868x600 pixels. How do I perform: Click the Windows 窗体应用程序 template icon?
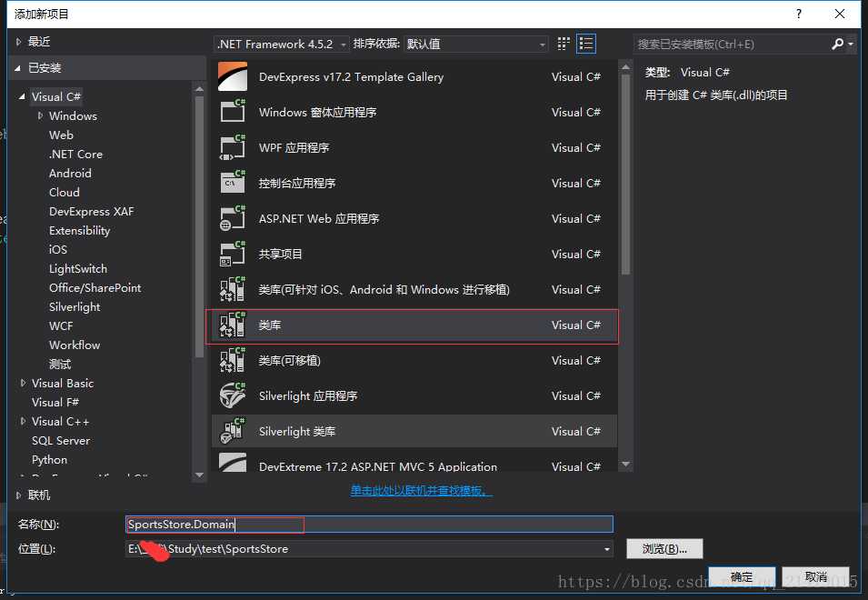[233, 111]
